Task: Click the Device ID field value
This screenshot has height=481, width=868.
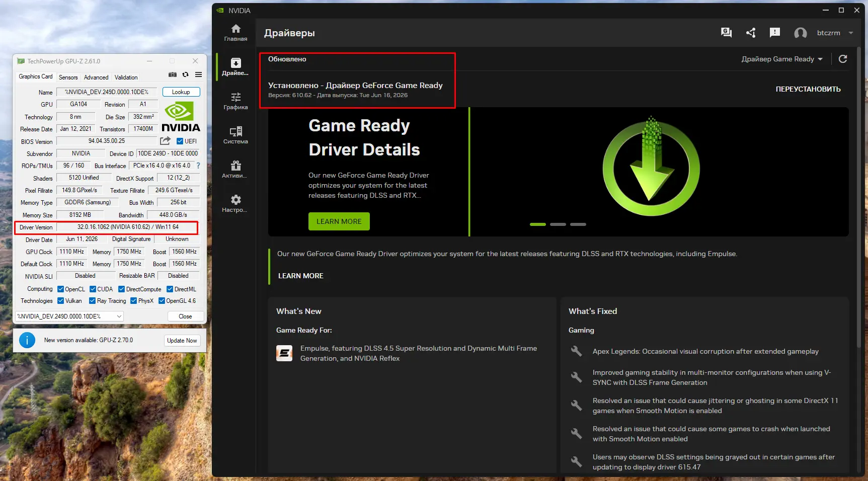Action: pos(168,153)
